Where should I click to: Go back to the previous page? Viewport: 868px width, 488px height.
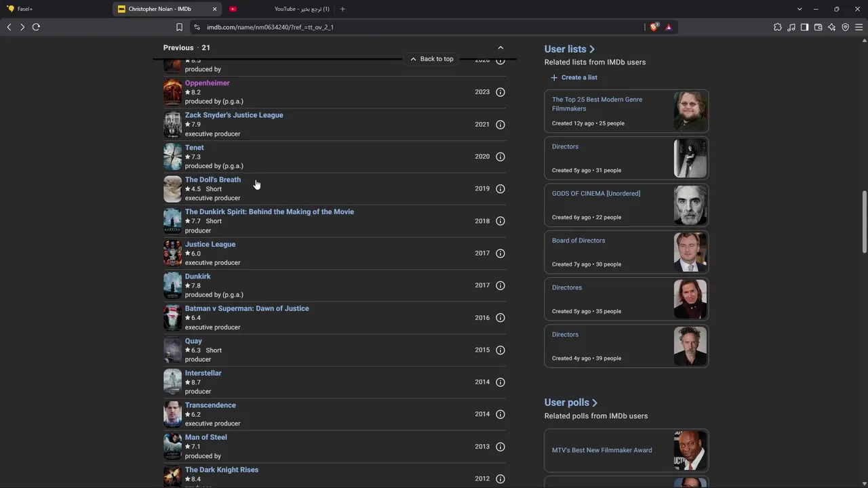coord(9,27)
